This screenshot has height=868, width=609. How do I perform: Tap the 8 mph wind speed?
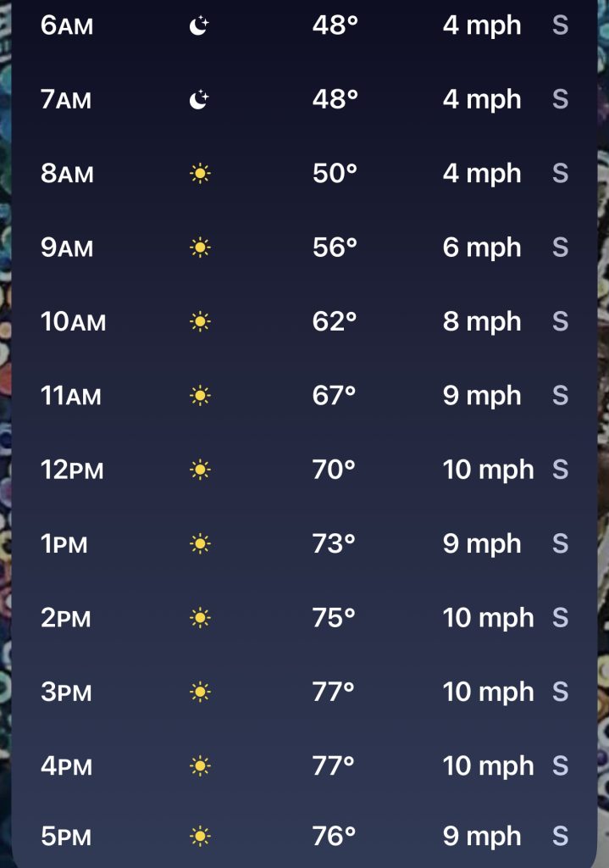tap(482, 322)
